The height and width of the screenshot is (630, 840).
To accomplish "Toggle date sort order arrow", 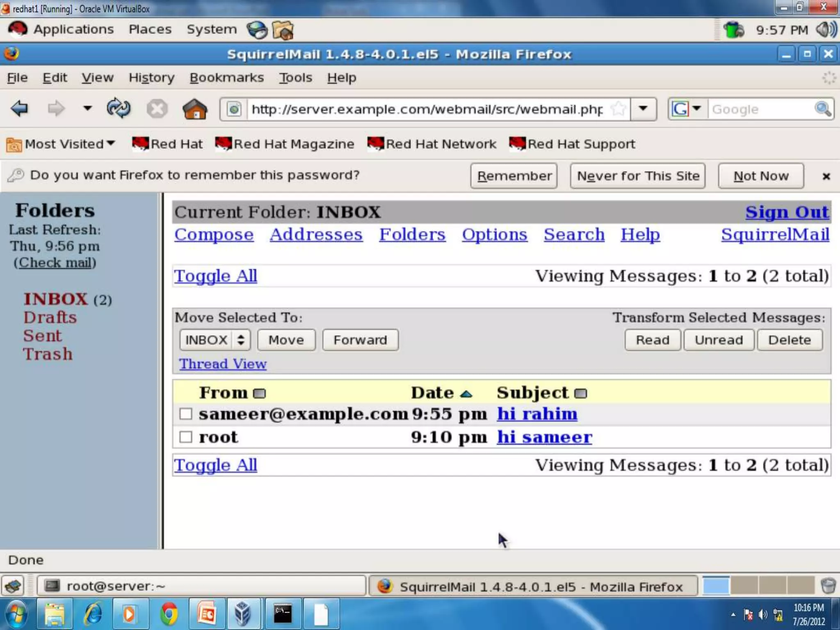I will click(x=466, y=394).
